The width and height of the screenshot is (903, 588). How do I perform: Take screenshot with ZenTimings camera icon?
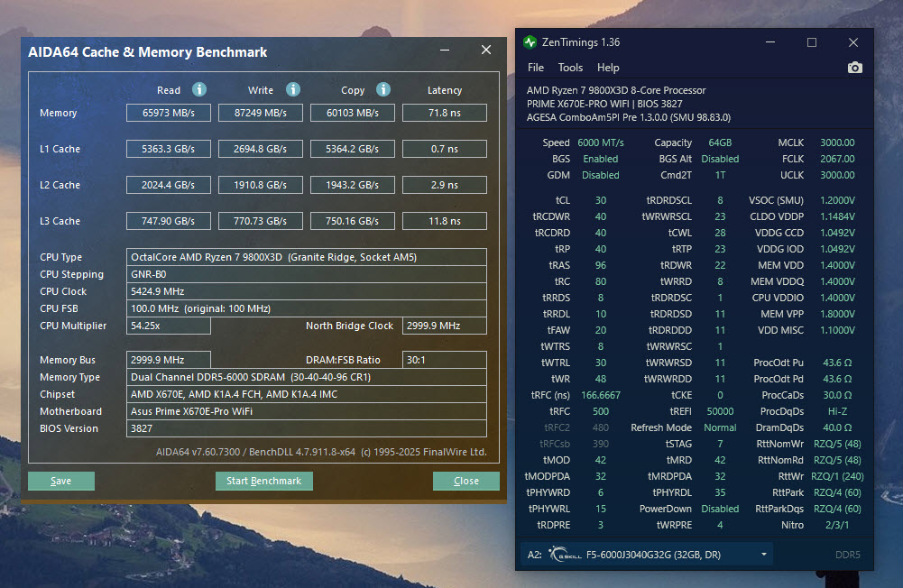point(854,68)
